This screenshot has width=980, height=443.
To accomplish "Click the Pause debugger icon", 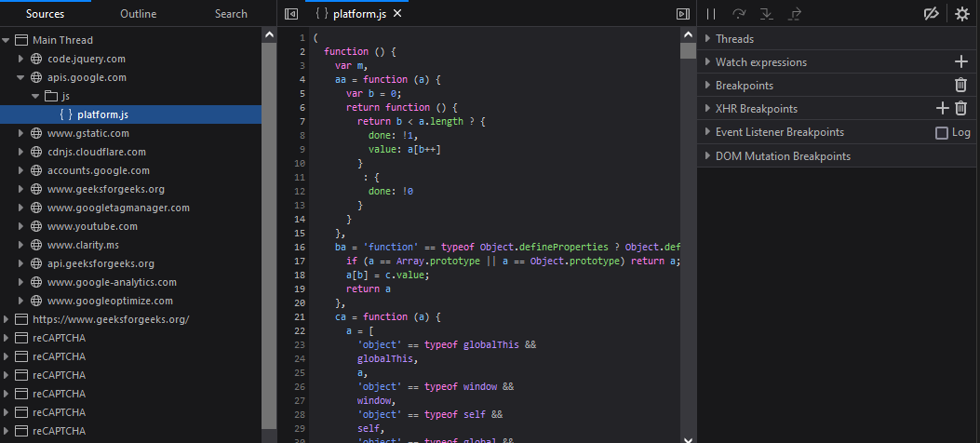I will [x=711, y=14].
